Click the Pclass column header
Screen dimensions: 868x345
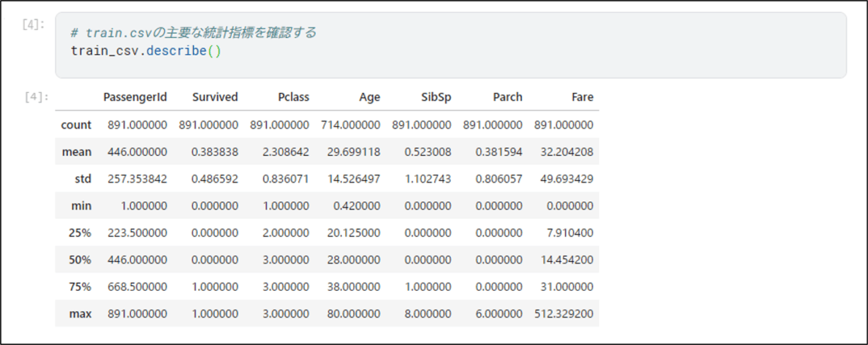[x=294, y=97]
